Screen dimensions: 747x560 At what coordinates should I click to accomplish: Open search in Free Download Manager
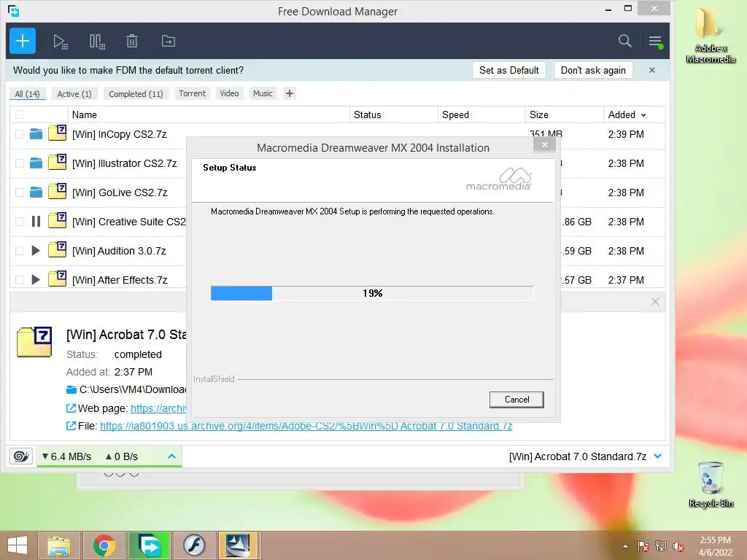coord(624,41)
